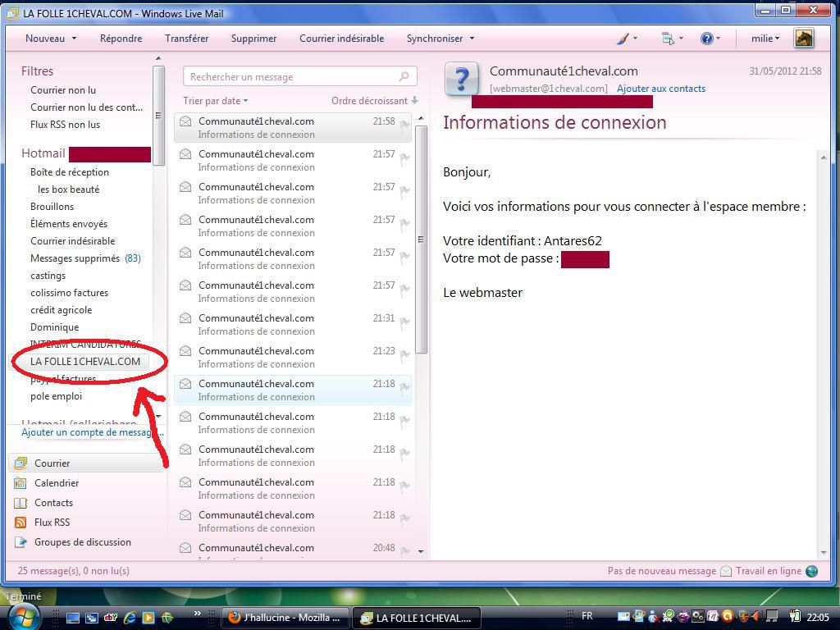Click the horse profile picture

[804, 39]
